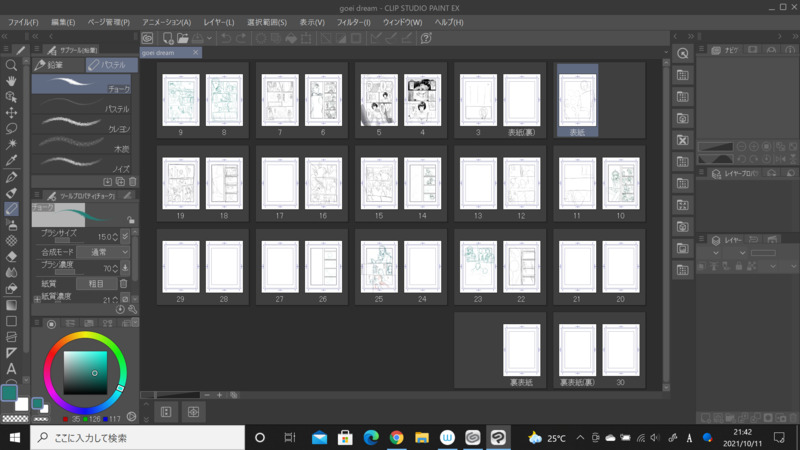800x450 pixels.
Task: Open the ファイル(F) menu
Action: click(x=23, y=22)
